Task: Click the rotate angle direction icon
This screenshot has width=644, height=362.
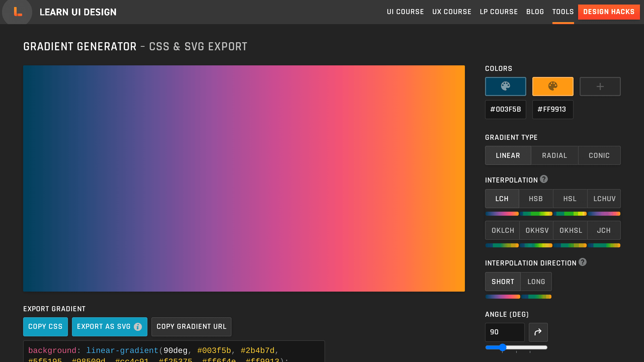Action: [x=538, y=332]
